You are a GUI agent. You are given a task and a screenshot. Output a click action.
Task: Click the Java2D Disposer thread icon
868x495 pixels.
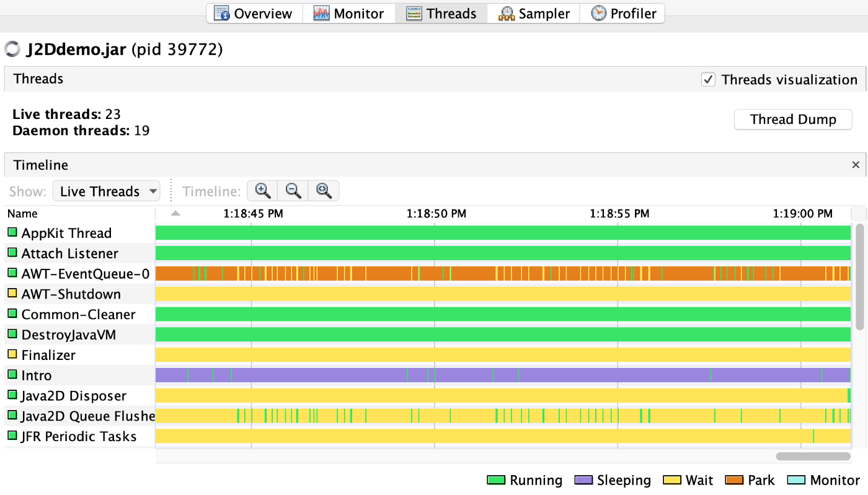point(12,395)
